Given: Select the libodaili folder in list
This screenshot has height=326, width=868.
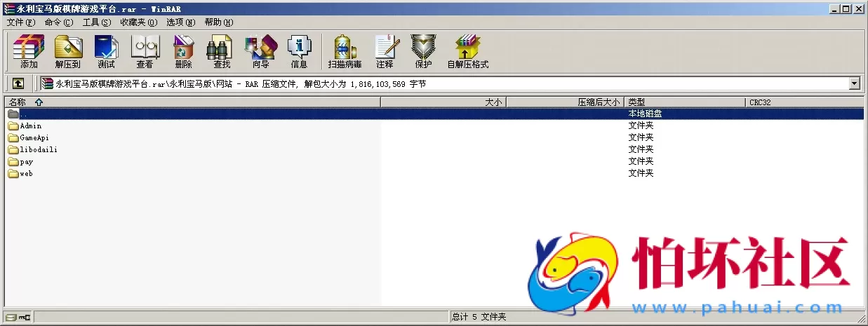Looking at the screenshot, I should pos(38,150).
